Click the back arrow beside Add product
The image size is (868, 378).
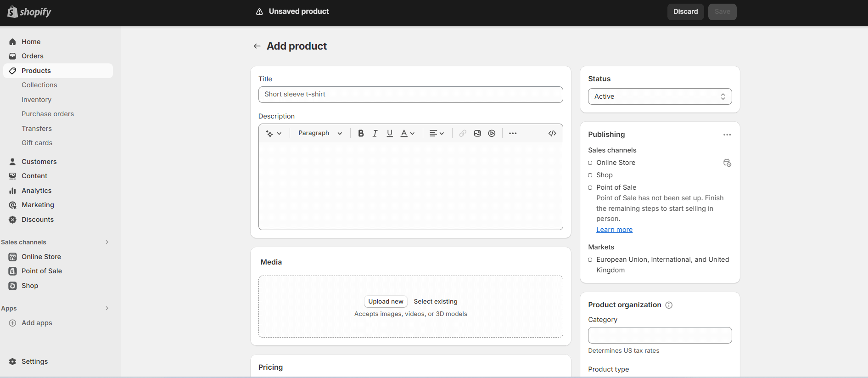[x=257, y=46]
